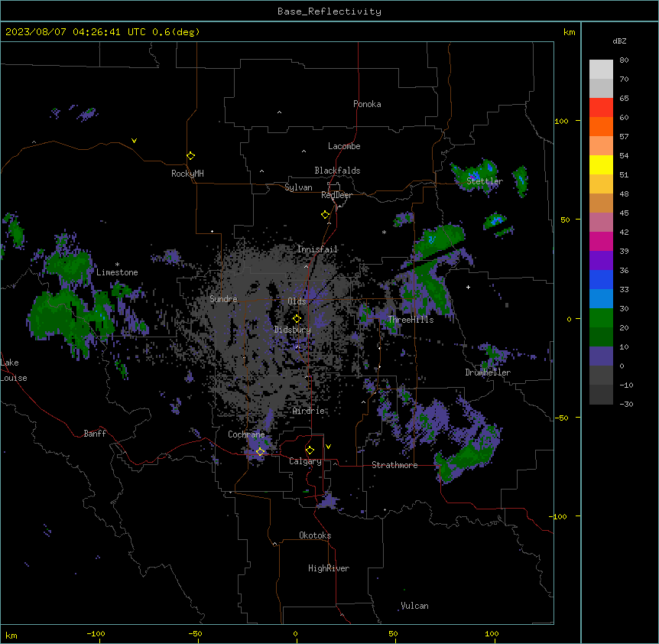This screenshot has height=644, width=659.
Task: Select the white 70 dBZ legend swatch
Action: click(601, 70)
